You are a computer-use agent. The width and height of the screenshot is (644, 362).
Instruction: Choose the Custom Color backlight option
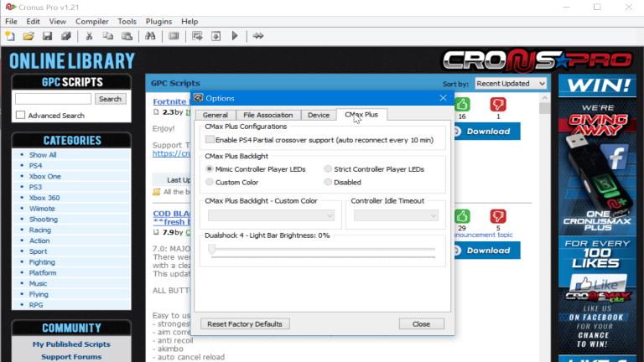coord(210,182)
